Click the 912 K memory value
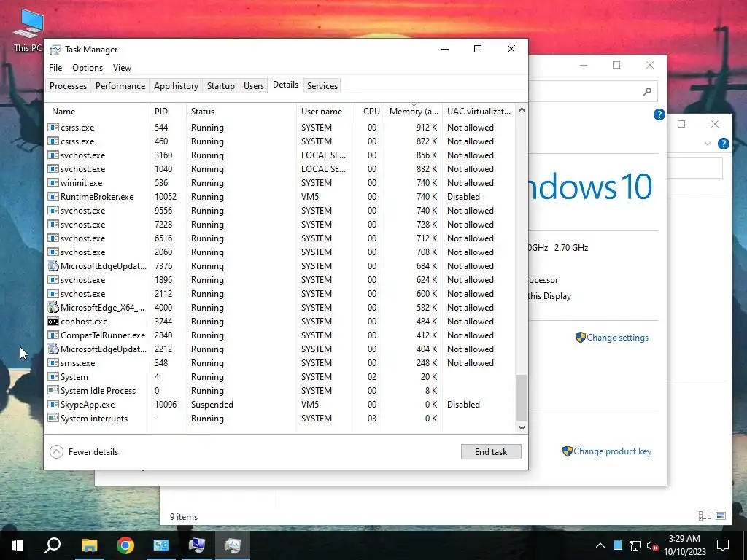This screenshot has height=560, width=747. 426,127
